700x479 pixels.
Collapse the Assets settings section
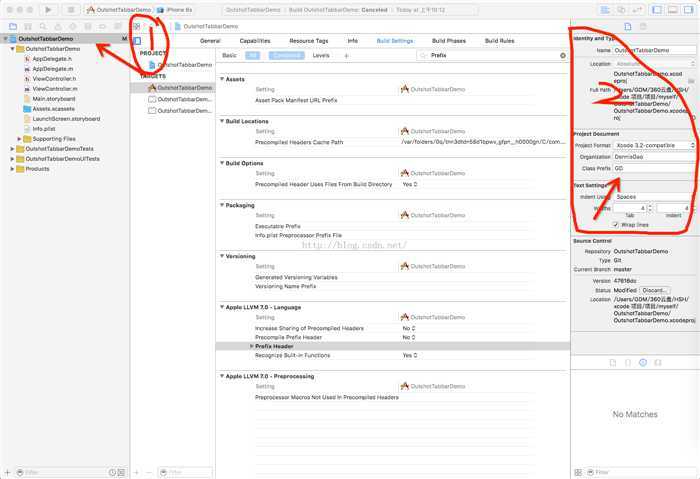[222, 79]
